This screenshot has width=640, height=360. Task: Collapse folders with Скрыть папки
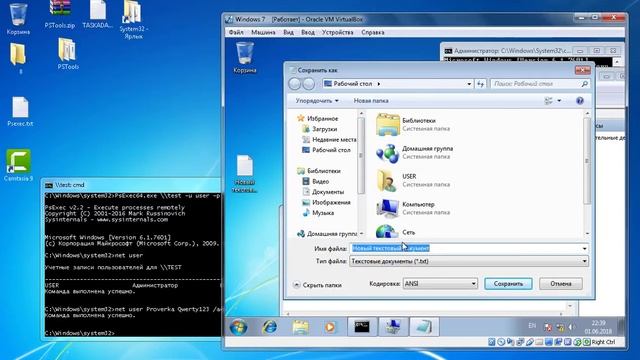(318, 285)
